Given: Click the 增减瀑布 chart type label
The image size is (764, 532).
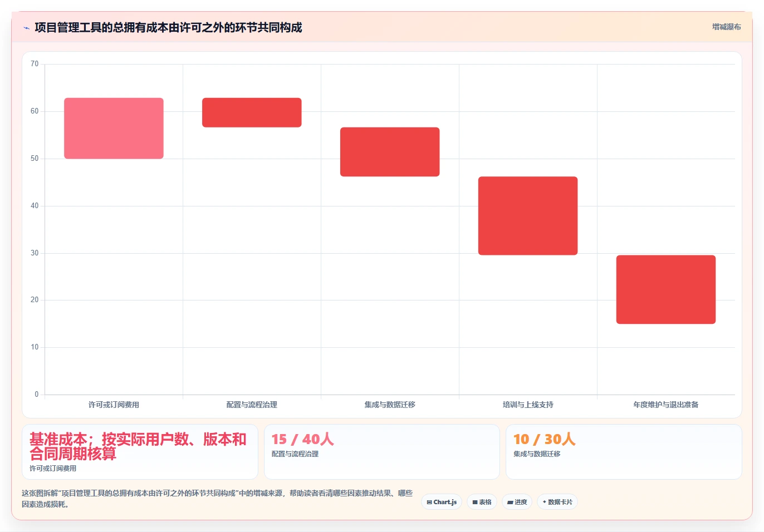Looking at the screenshot, I should 726,27.
